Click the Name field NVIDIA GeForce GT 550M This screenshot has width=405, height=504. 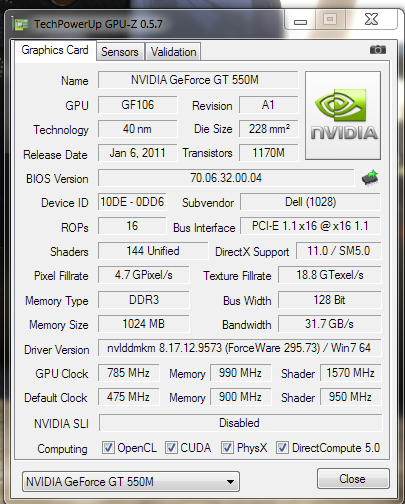pyautogui.click(x=198, y=80)
